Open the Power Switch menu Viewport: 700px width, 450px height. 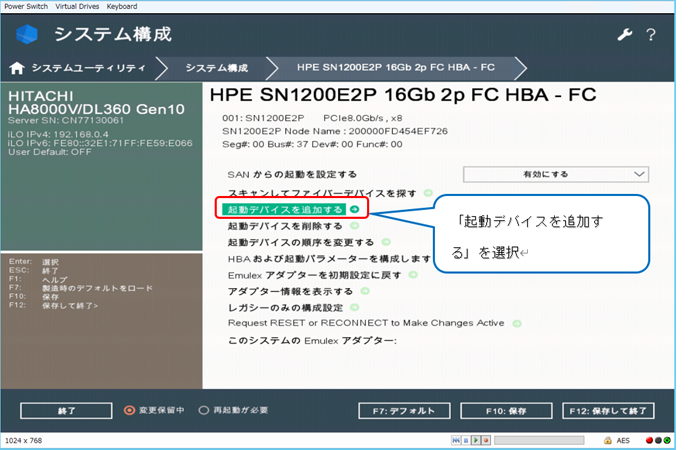(26, 6)
